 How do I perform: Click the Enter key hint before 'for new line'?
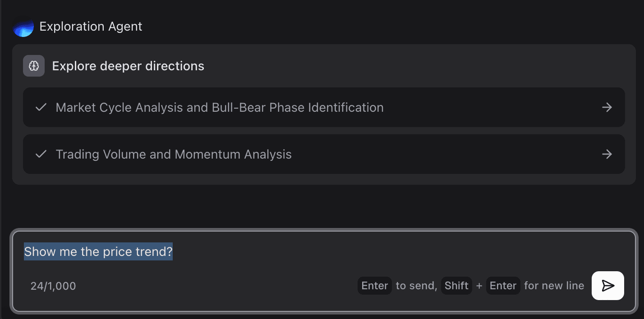coord(503,286)
